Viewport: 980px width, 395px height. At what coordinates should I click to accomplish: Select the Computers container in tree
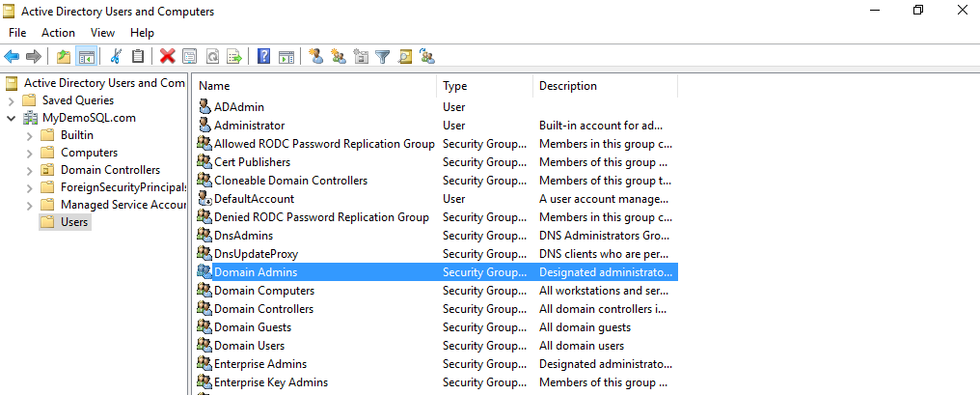(x=89, y=153)
